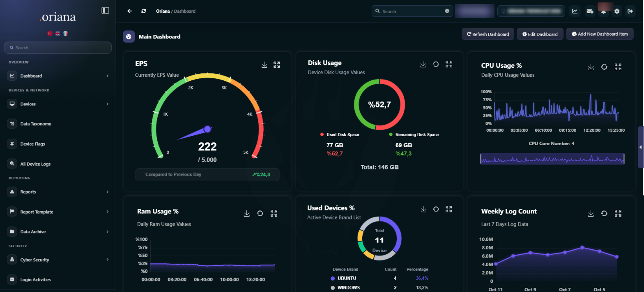Reload page using the sync icon

143,11
